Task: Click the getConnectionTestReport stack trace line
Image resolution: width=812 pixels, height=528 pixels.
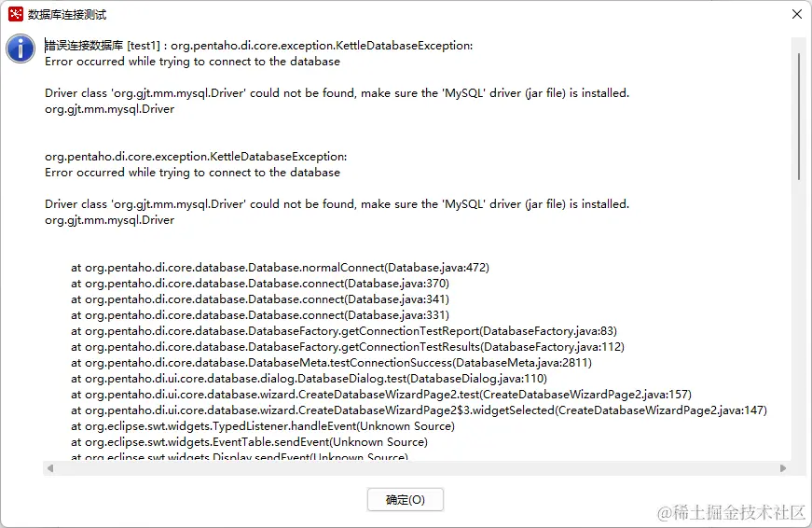Action: pyautogui.click(x=344, y=331)
